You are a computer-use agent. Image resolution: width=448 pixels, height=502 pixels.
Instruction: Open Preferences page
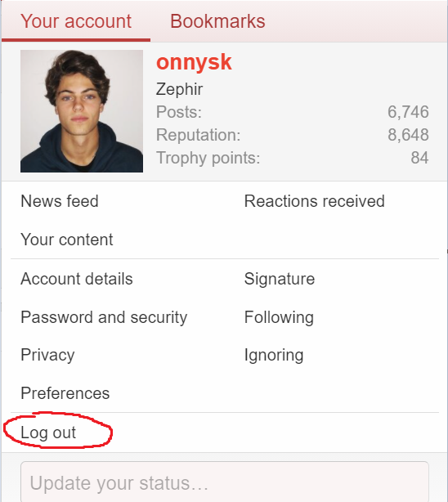tap(65, 393)
